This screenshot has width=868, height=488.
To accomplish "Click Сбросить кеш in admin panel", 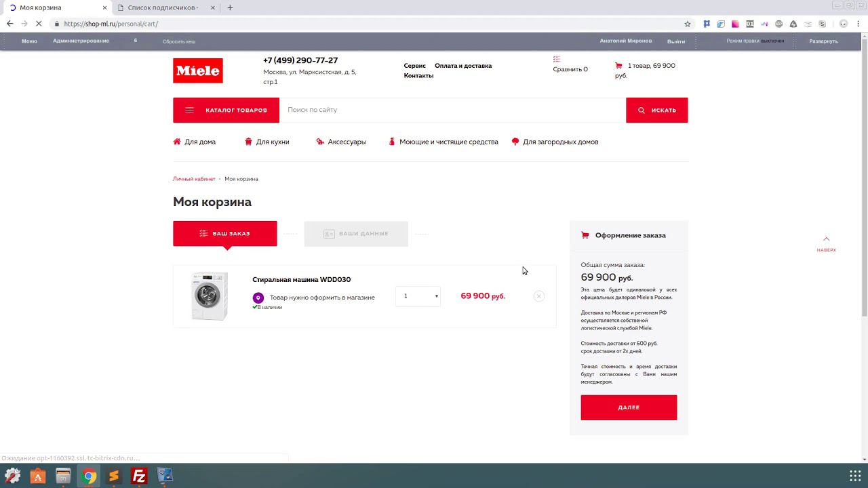I will click(179, 41).
